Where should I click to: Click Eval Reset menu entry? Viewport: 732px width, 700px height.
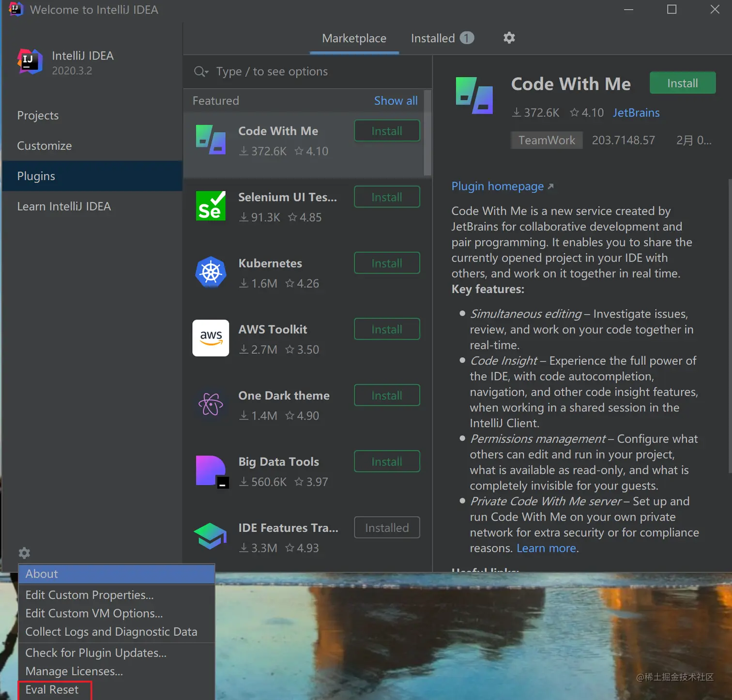point(116,690)
